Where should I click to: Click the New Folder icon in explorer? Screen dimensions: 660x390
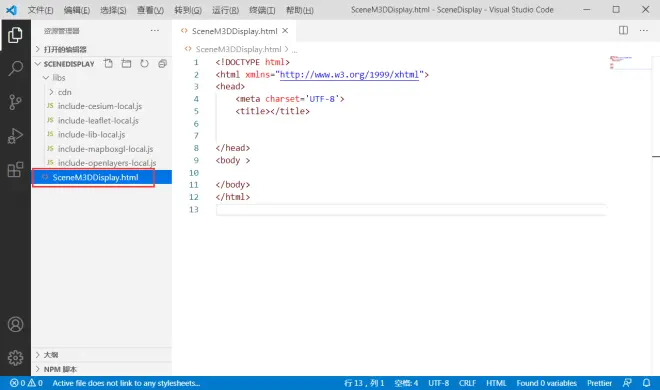(x=126, y=64)
